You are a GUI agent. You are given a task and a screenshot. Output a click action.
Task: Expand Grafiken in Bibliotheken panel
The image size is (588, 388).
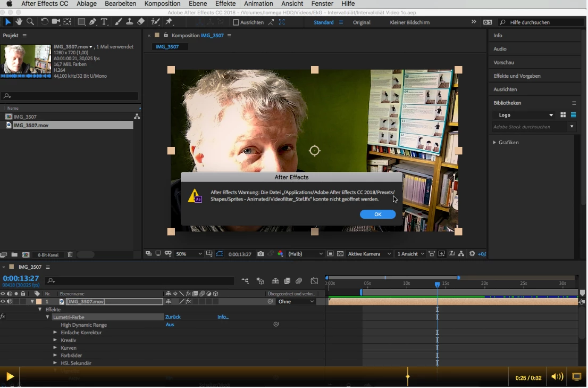pyautogui.click(x=494, y=143)
